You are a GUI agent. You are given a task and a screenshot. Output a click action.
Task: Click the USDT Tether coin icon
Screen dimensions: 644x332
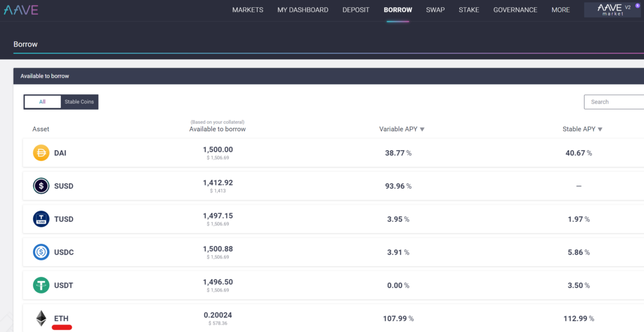click(x=41, y=285)
